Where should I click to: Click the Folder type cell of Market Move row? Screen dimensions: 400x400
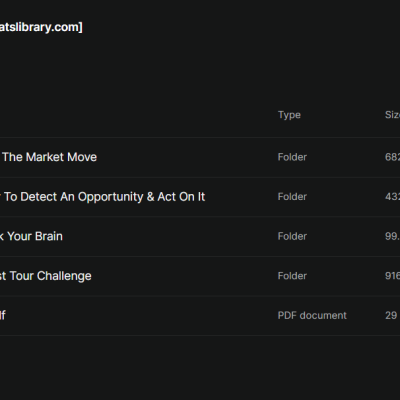pos(292,157)
